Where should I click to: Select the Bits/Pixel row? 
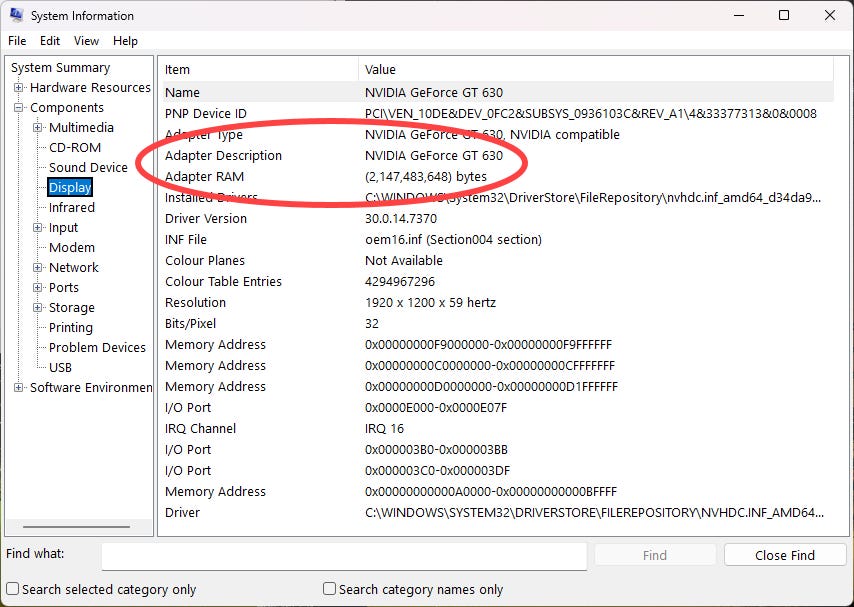[x=498, y=324]
